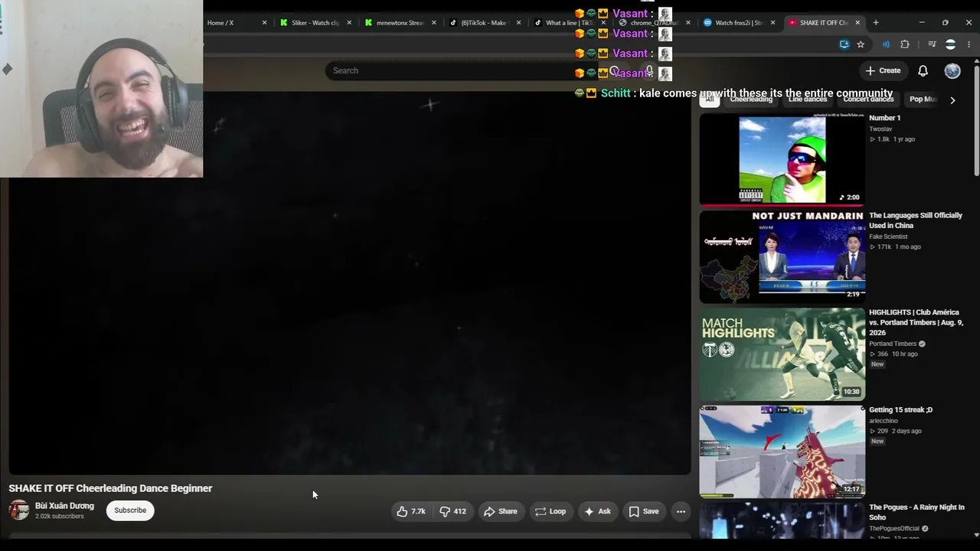Like the video with 7.7k likes
Image resolution: width=980 pixels, height=551 pixels.
[x=411, y=511]
